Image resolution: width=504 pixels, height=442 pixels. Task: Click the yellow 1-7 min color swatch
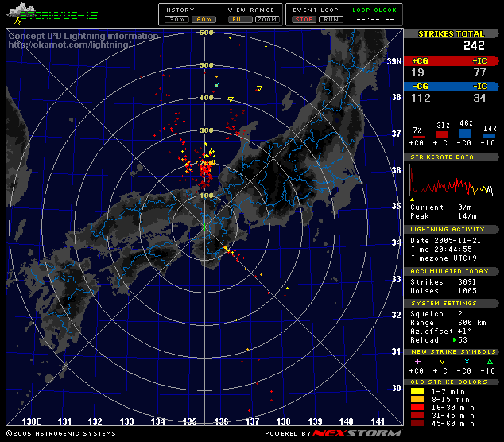[x=417, y=391]
